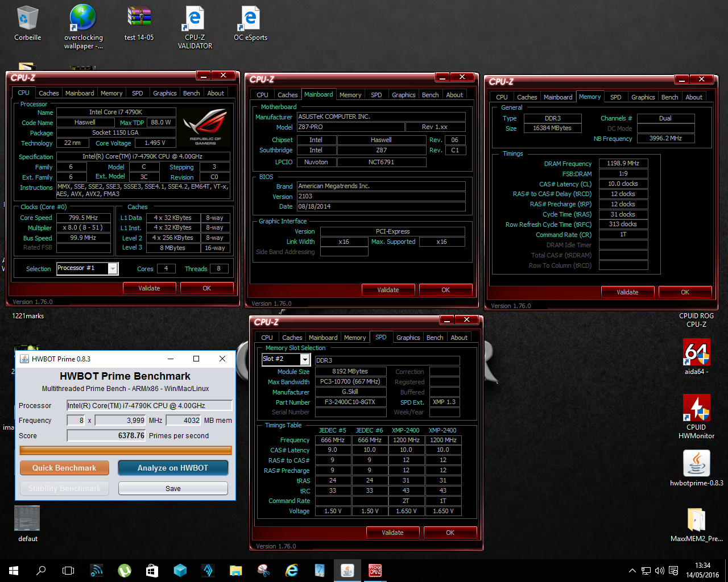Click the NB Frequency 3996.2 MHz value
Screen dimensions: 728x582
(x=665, y=139)
